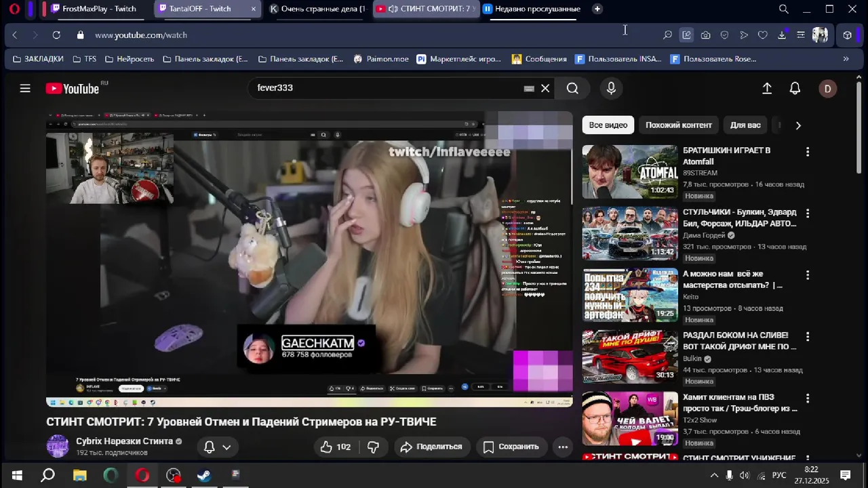Open zoom-out magnifier in address bar
This screenshot has width=868, height=488.
667,35
